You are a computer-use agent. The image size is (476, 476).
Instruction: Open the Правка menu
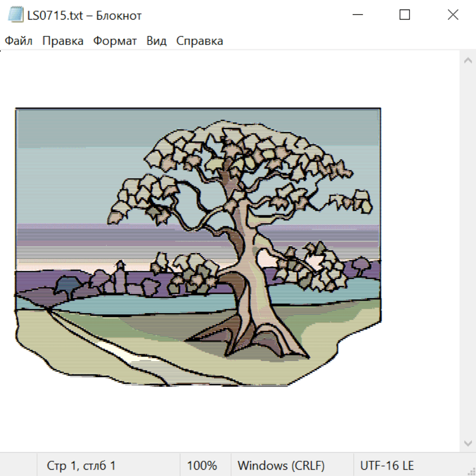click(63, 41)
